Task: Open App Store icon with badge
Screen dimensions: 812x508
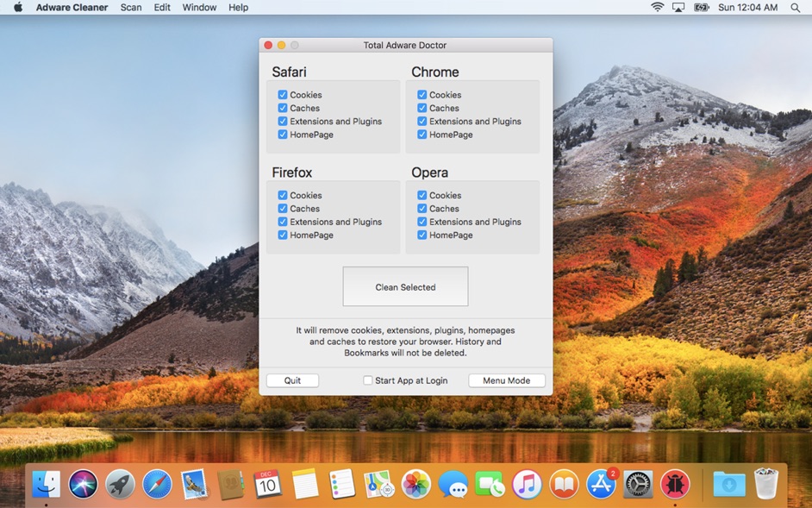Action: click(601, 484)
